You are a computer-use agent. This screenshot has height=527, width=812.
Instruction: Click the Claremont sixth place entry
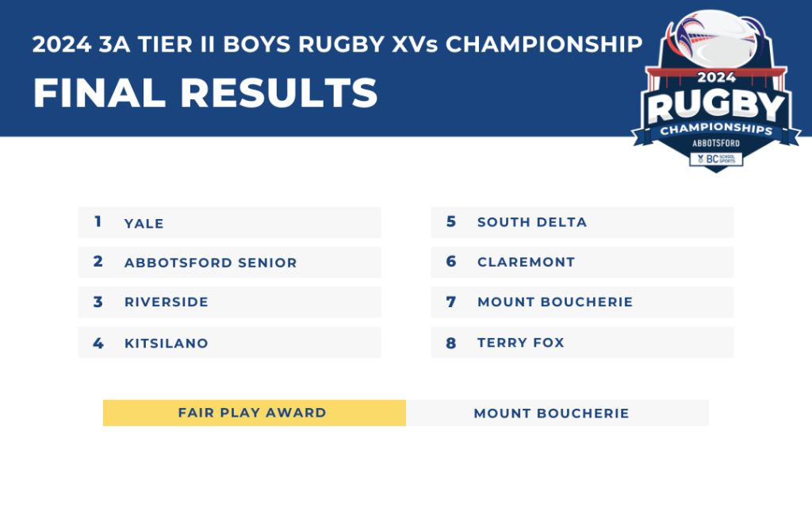[582, 262]
